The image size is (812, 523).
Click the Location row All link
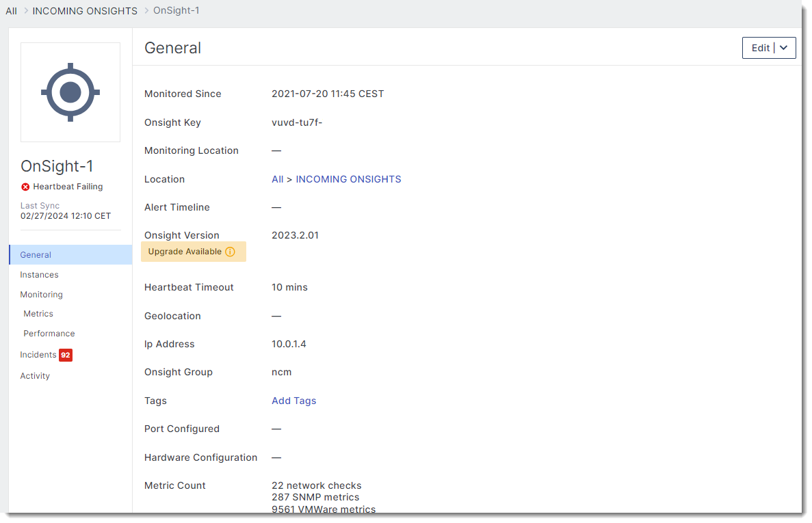pyautogui.click(x=278, y=179)
